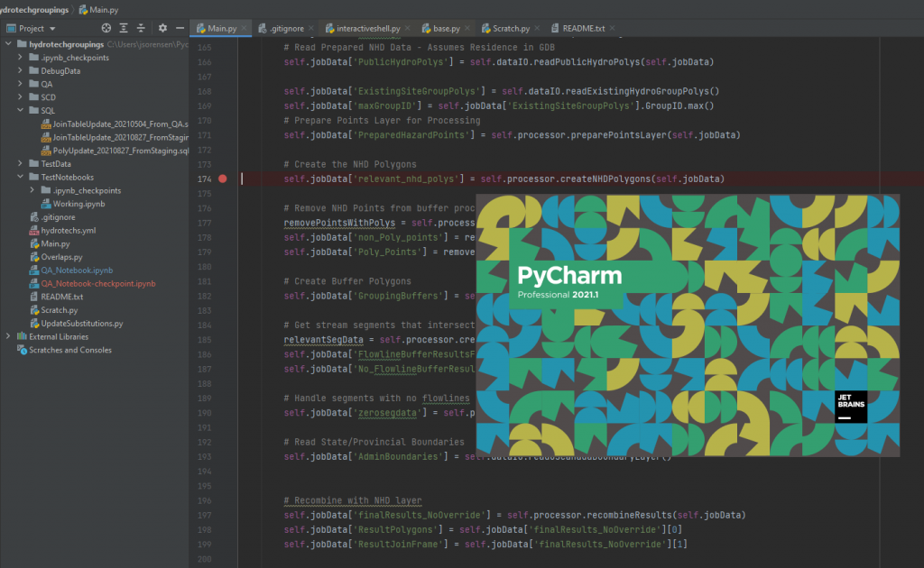Select Overlaps.py in project tree
The height and width of the screenshot is (568, 924).
[x=61, y=257]
